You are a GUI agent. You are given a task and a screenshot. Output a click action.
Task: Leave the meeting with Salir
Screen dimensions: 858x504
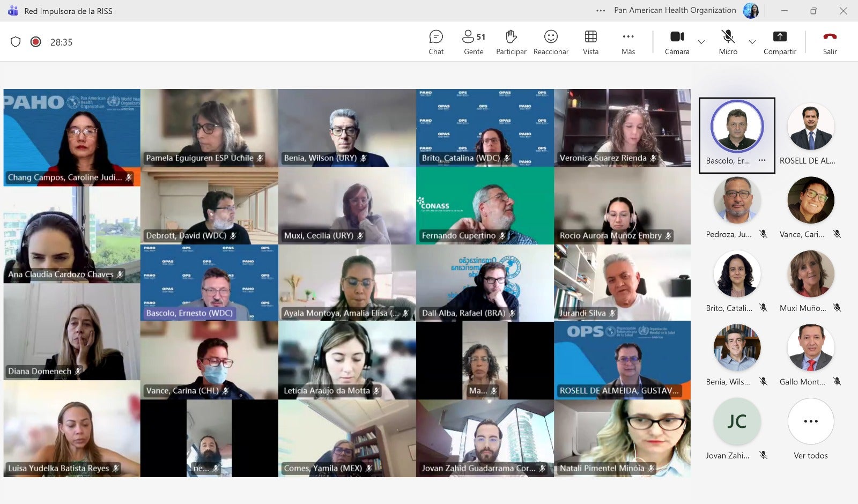(x=830, y=42)
